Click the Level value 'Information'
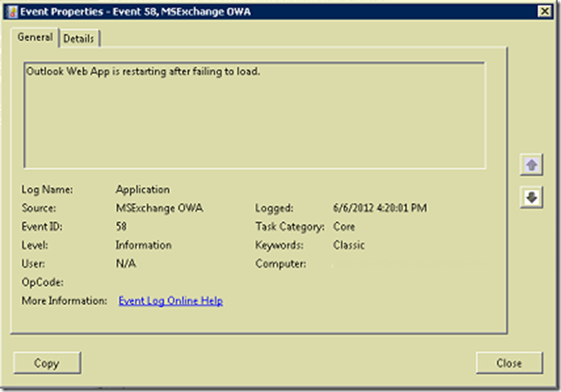Viewport: 561px width, 392px height. [144, 245]
